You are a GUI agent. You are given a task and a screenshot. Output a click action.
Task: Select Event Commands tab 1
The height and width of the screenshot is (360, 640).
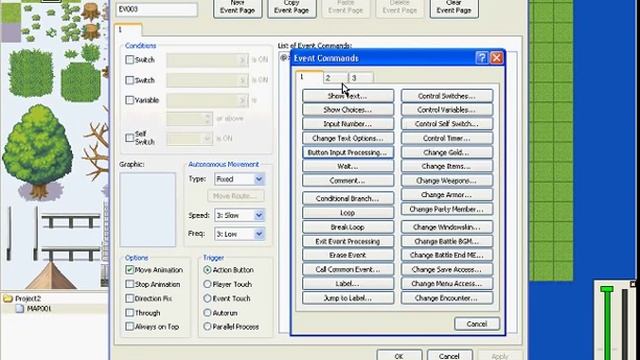(310, 77)
